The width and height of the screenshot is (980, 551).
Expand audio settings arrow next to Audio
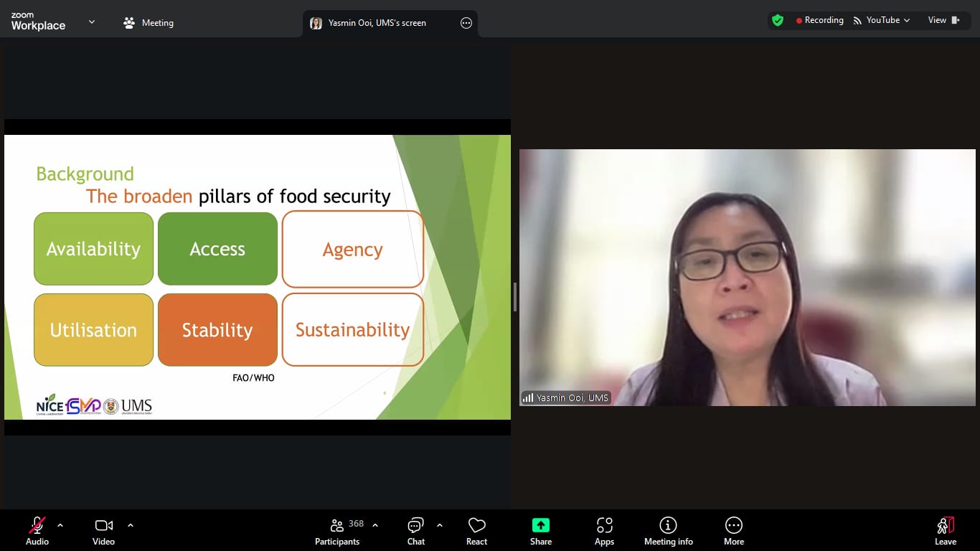[60, 525]
